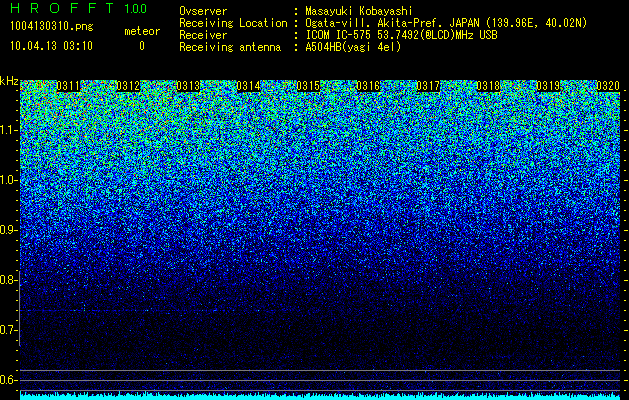Click the 0317 time marker
This screenshot has width=629, height=400.
click(428, 86)
